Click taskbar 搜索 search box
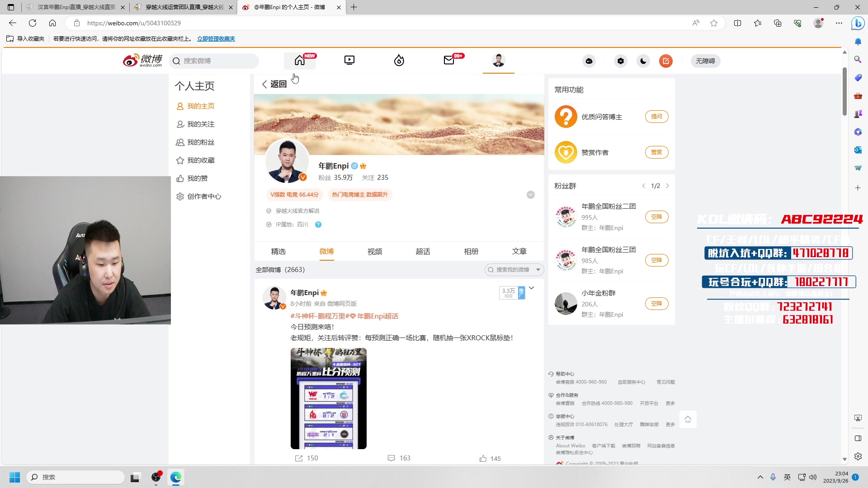This screenshot has height=488, width=868. tap(75, 477)
